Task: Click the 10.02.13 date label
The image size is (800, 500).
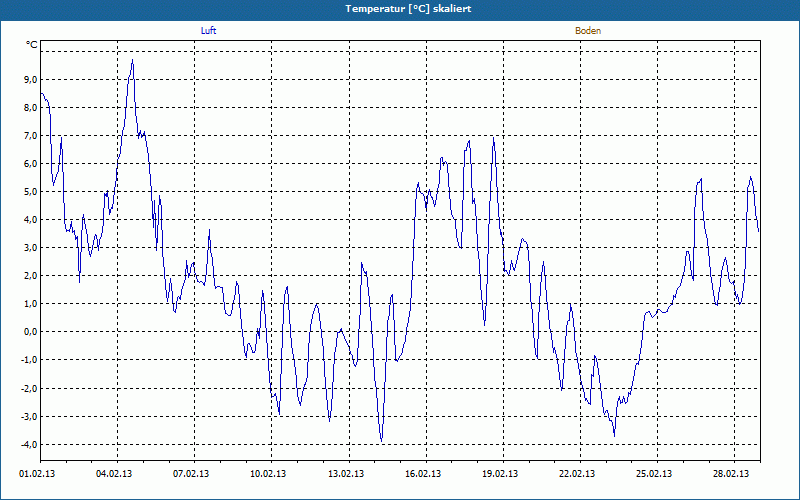Action: 268,474
